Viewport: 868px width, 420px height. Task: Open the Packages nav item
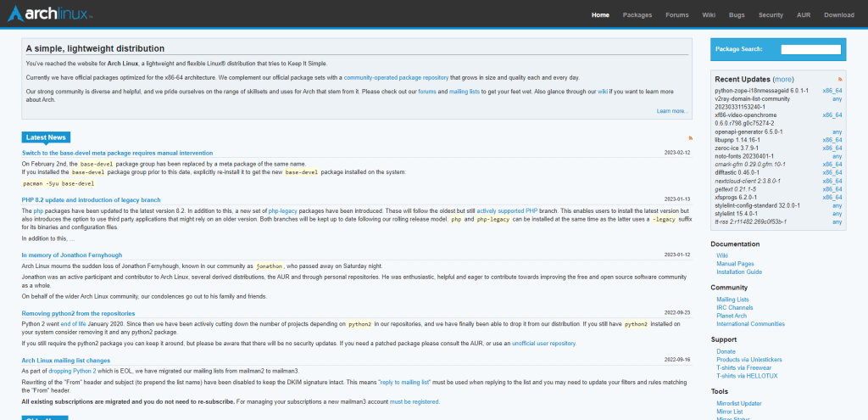(x=637, y=15)
